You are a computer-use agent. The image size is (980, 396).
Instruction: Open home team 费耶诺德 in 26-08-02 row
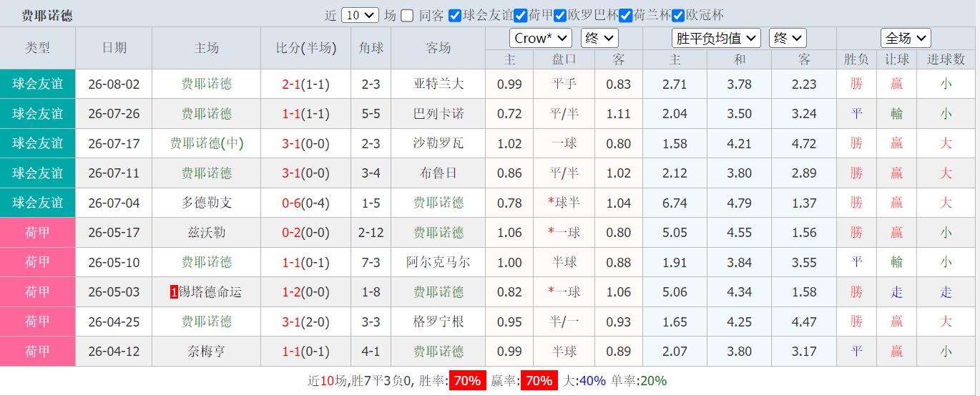pyautogui.click(x=207, y=84)
